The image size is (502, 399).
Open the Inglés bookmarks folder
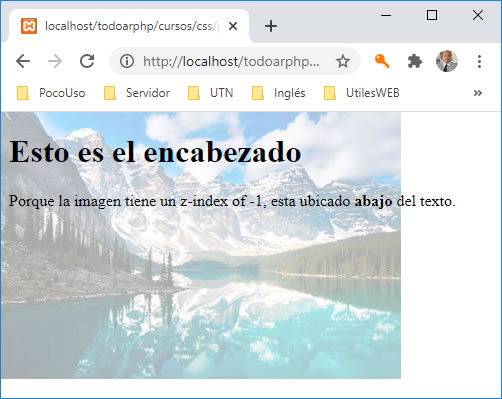[279, 93]
